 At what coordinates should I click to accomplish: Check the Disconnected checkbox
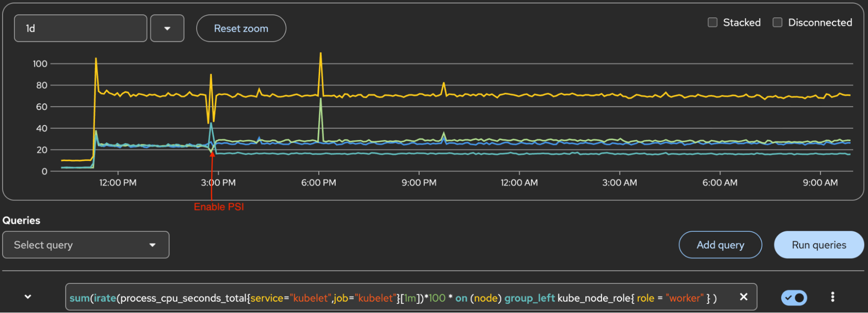click(x=777, y=23)
